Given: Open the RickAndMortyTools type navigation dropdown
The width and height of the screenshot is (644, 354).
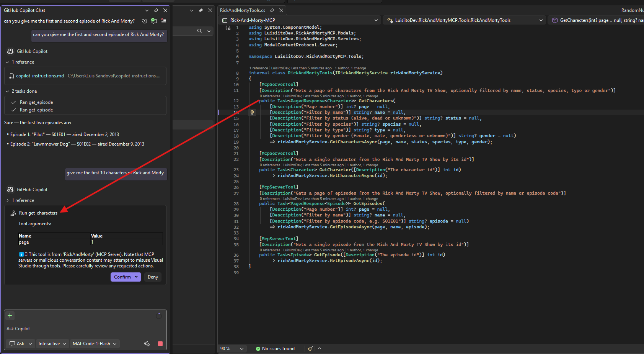Looking at the screenshot, I should click(465, 20).
